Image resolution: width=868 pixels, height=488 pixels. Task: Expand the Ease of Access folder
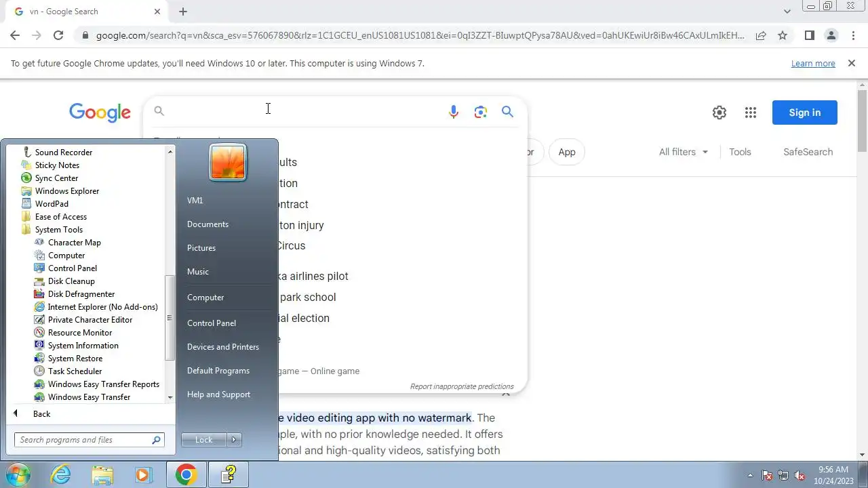click(60, 217)
